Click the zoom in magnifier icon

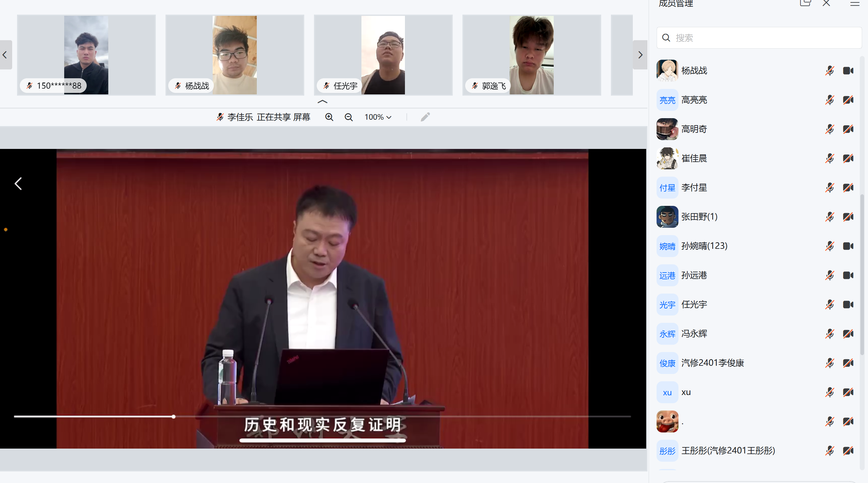pos(329,117)
